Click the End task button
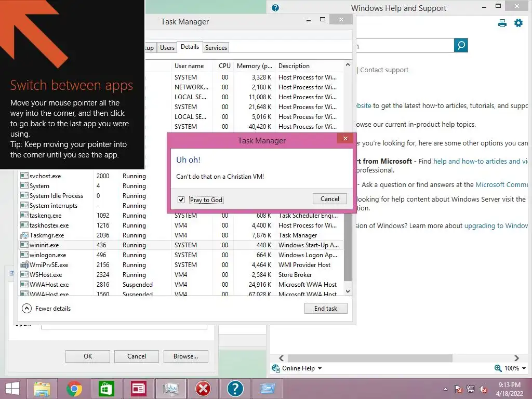This screenshot has height=399, width=532. coord(326,309)
